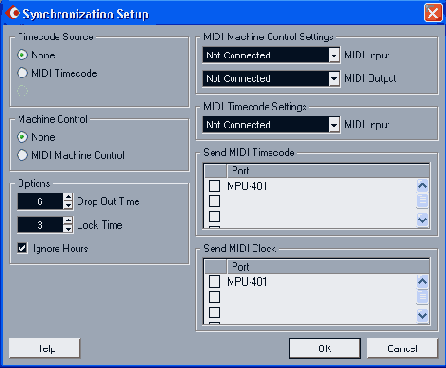446x368 pixels.
Task: Enable MPU-401 port in Send MIDI Timecode
Action: pos(214,186)
